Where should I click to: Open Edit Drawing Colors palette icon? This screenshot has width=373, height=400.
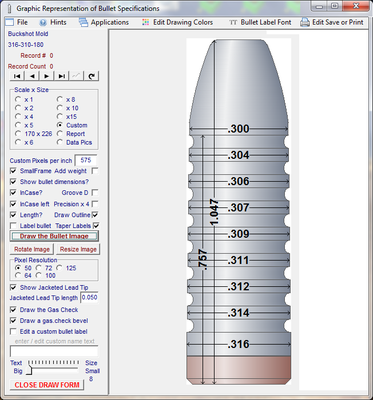click(x=145, y=22)
